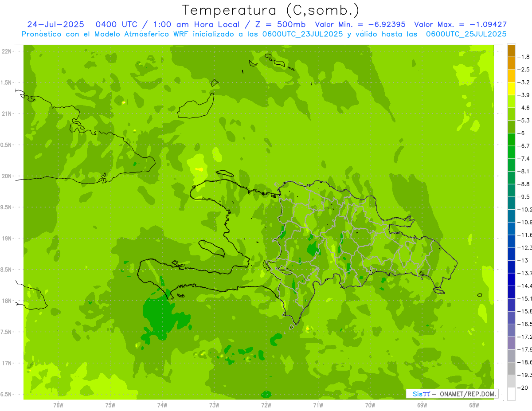Image resolution: width=532 pixels, height=411 pixels.
Task: Click the '-15.8' colorbar label
Action: (x=524, y=311)
